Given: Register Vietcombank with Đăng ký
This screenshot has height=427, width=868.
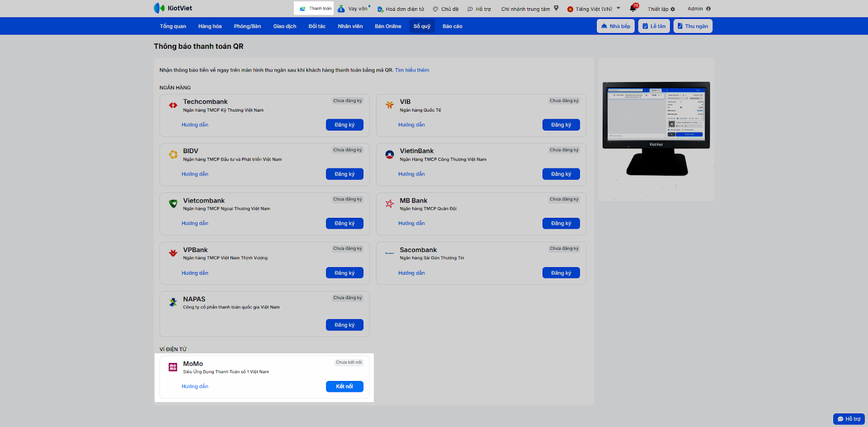Looking at the screenshot, I should (344, 223).
